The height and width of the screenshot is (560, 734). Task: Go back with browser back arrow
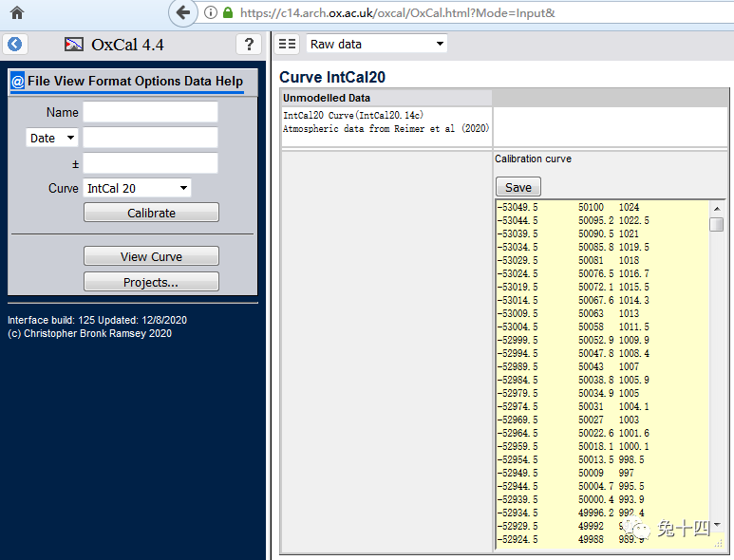coord(183,12)
